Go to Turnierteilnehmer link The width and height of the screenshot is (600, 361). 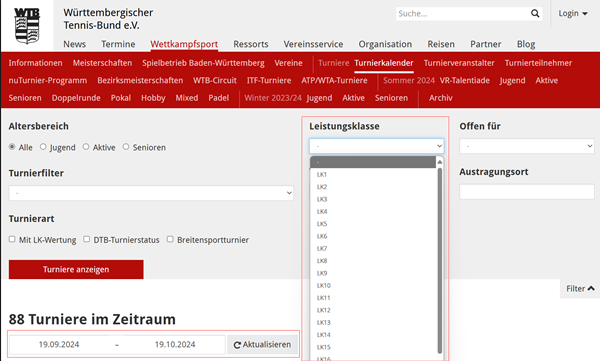pos(538,63)
